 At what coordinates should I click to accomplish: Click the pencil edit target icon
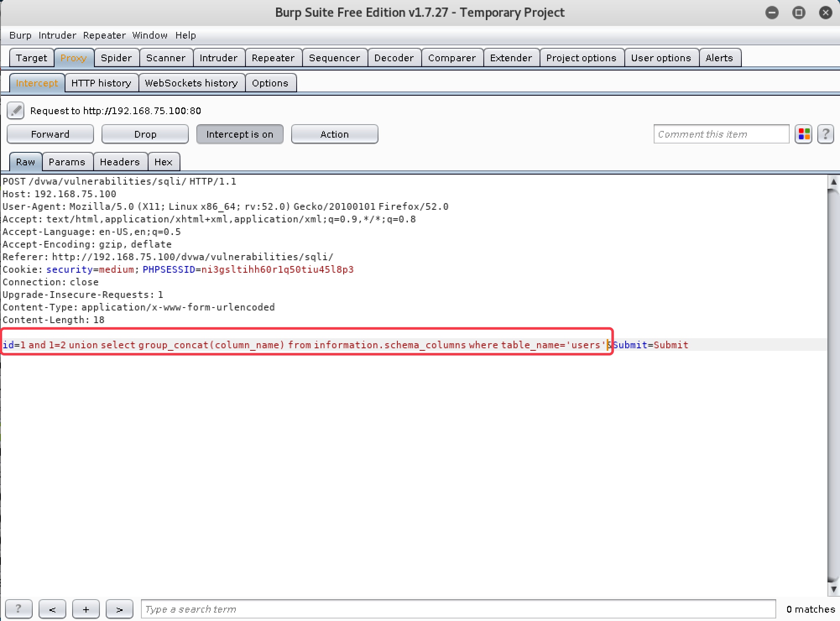[x=16, y=111]
